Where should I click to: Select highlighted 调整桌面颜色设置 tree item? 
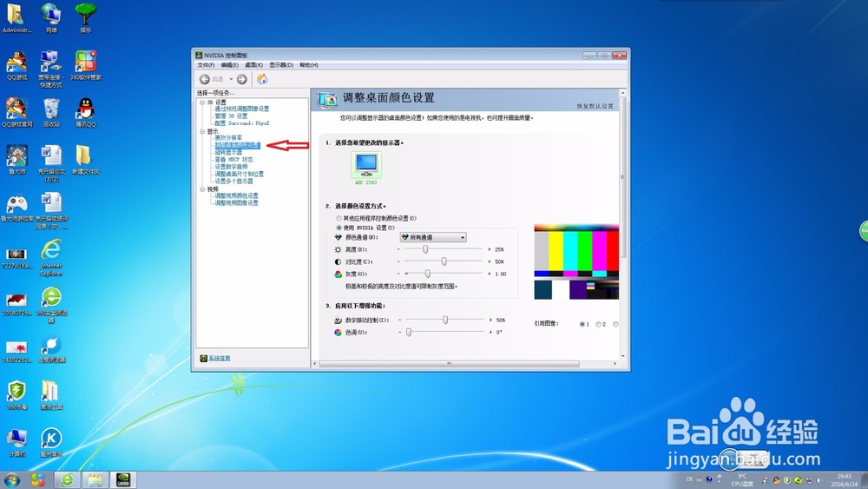237,145
